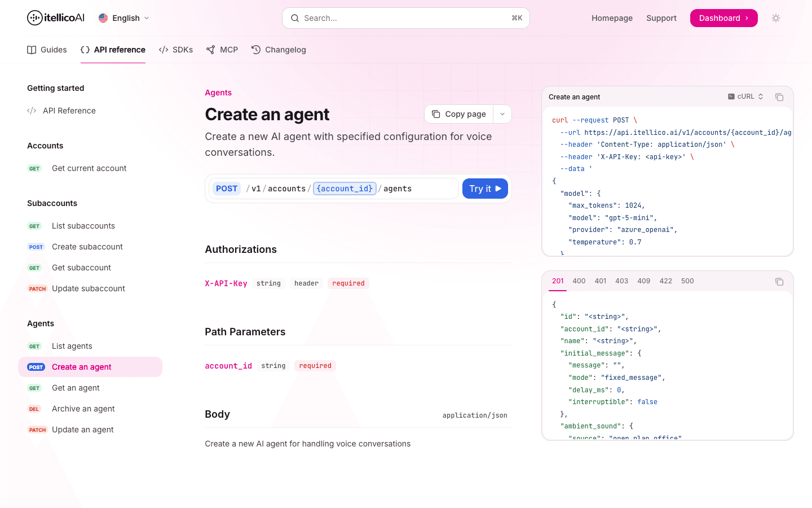The height and width of the screenshot is (508, 812).
Task: Open the Dashboard button
Action: pos(723,17)
